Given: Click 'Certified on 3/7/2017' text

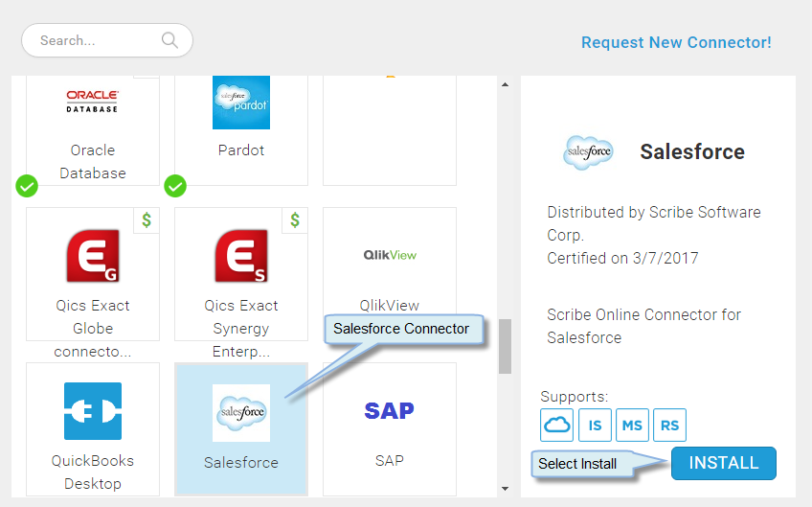Looking at the screenshot, I should click(x=622, y=258).
